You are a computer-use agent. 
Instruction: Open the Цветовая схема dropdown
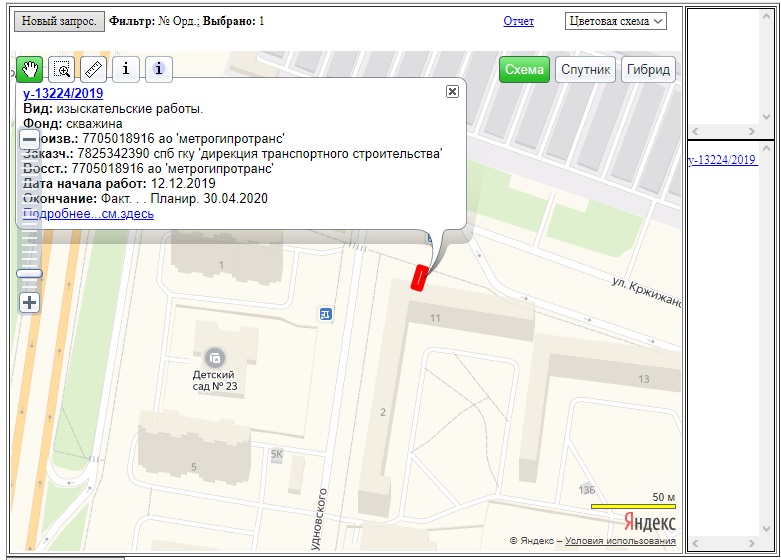tap(616, 21)
